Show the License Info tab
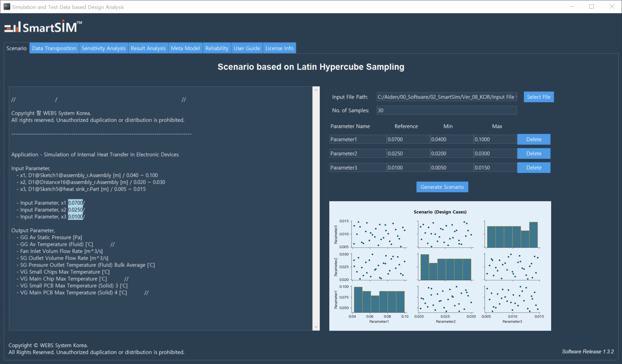622x364 pixels. [279, 48]
